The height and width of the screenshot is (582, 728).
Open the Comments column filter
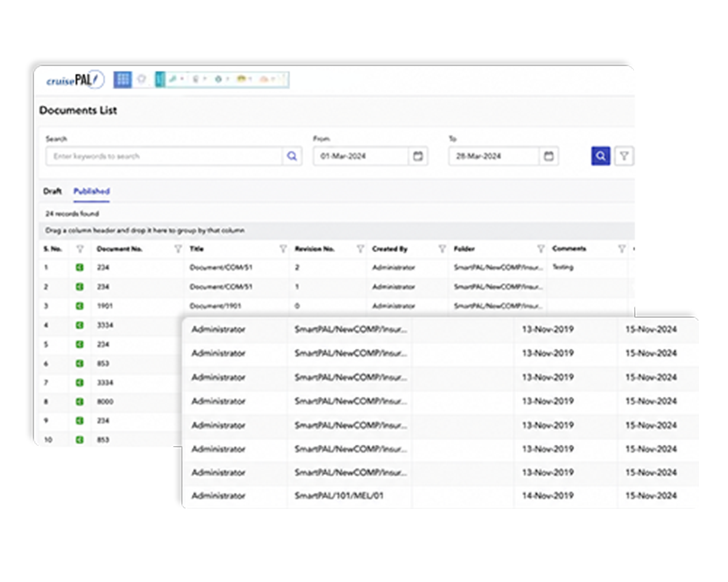(x=622, y=249)
